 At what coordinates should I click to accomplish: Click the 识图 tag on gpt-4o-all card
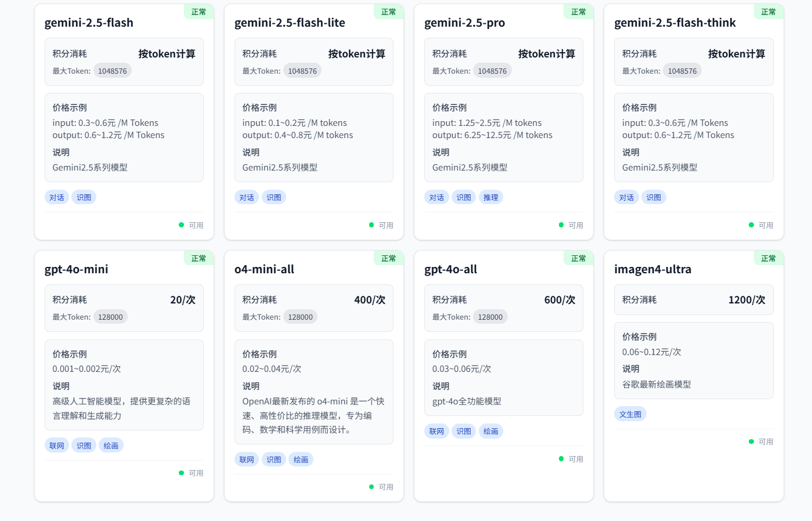(464, 431)
